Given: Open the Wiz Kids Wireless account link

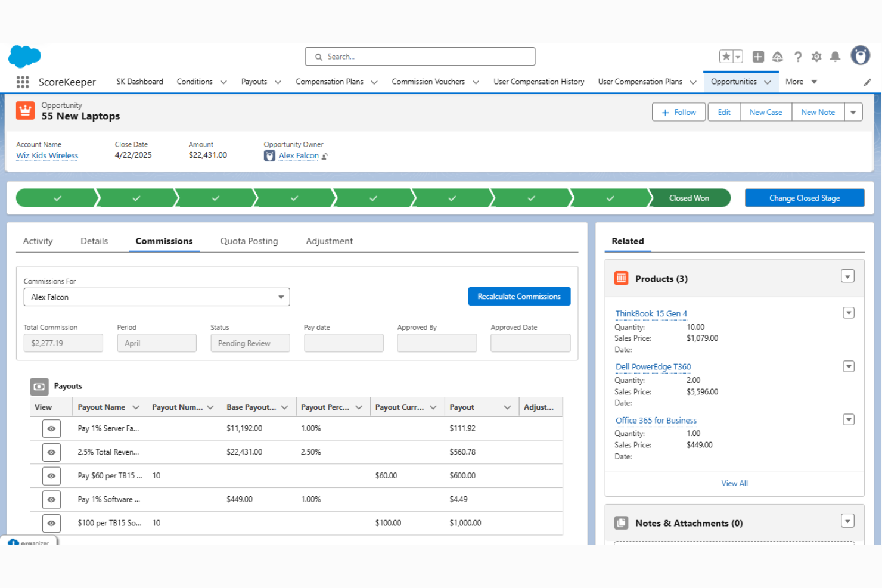Looking at the screenshot, I should [x=46, y=155].
